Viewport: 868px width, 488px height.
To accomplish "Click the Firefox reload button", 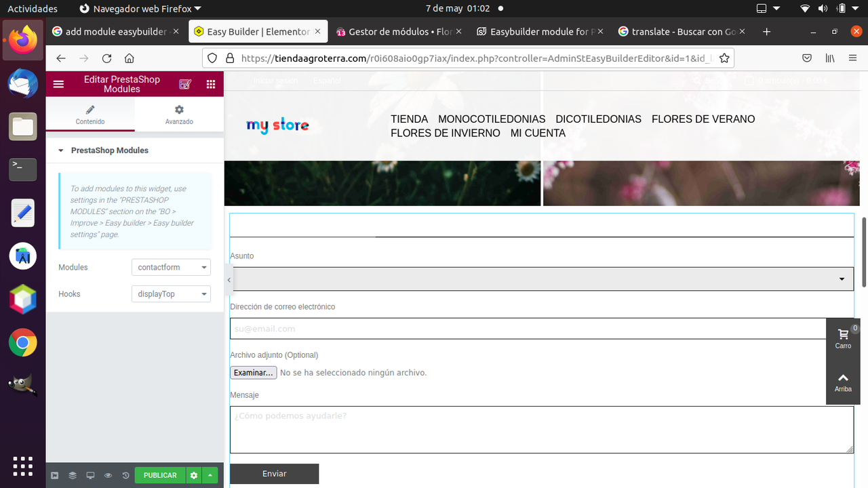I will pos(106,58).
